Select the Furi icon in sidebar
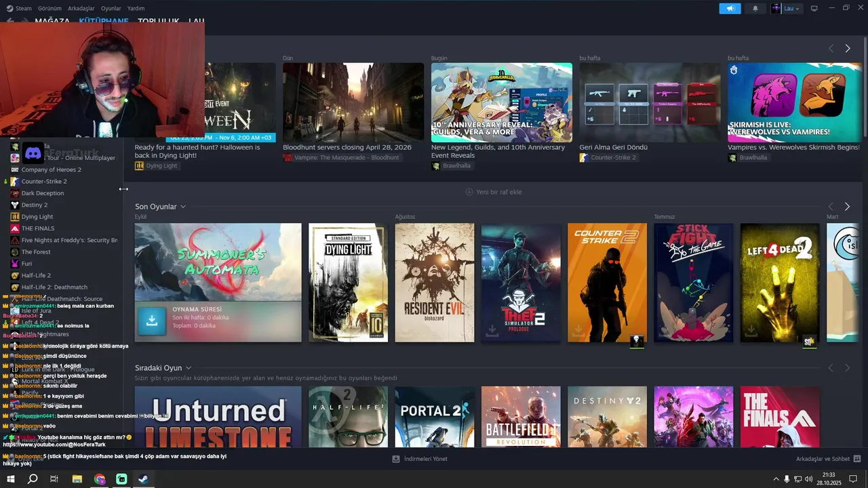Image resolution: width=868 pixels, height=488 pixels. click(x=15, y=264)
